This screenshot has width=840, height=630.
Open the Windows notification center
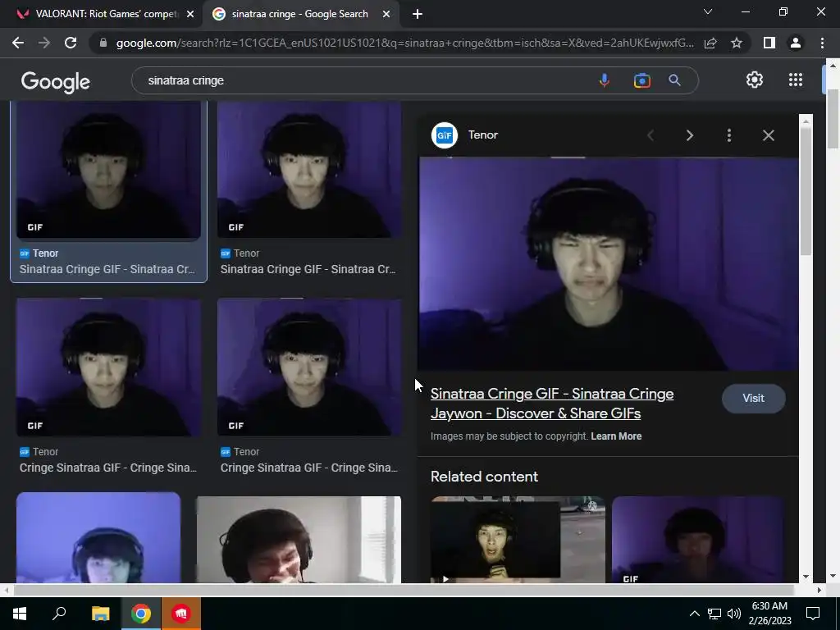pyautogui.click(x=813, y=614)
